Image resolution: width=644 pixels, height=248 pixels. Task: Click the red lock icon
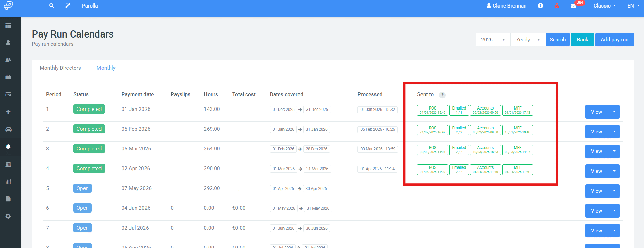click(557, 6)
